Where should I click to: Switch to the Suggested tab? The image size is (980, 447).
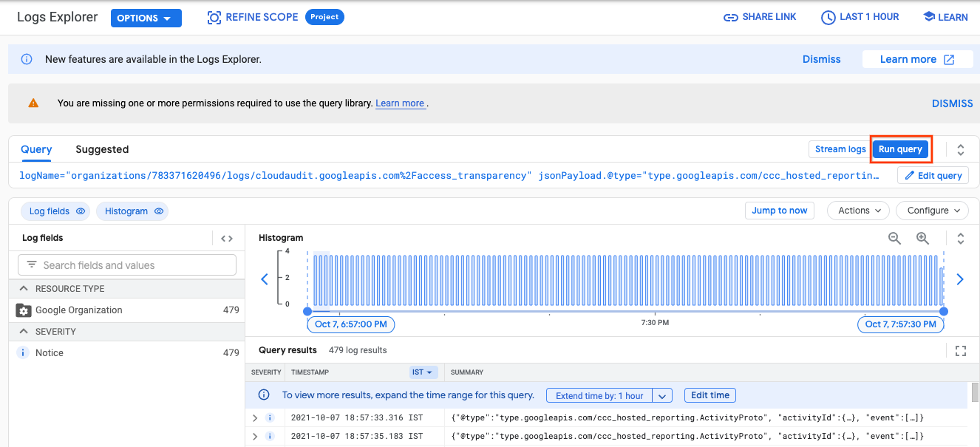pyautogui.click(x=102, y=149)
